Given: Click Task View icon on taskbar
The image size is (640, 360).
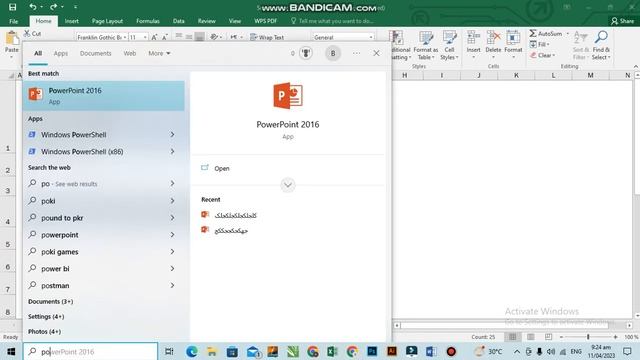Looking at the screenshot, I should point(169,351).
